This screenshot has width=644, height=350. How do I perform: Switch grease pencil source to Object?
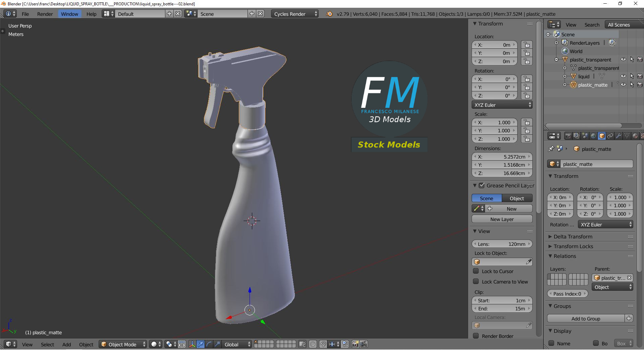click(517, 198)
